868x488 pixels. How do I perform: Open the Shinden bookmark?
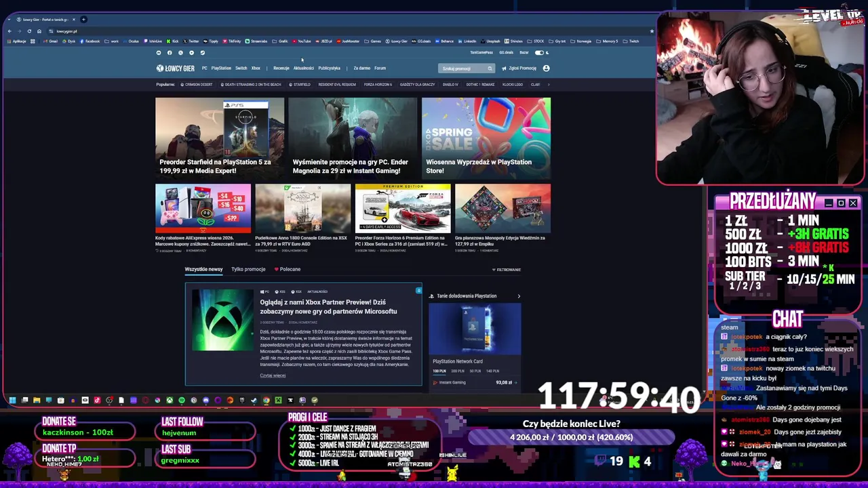[513, 41]
